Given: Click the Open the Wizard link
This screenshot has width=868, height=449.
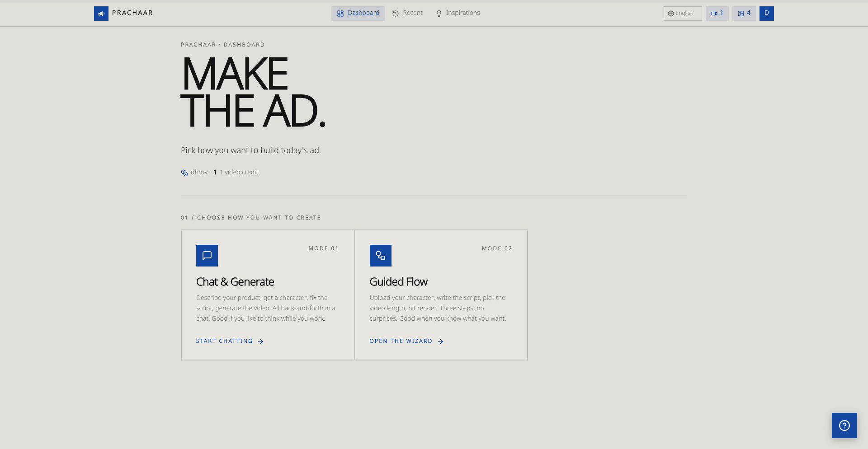Looking at the screenshot, I should tap(406, 341).
